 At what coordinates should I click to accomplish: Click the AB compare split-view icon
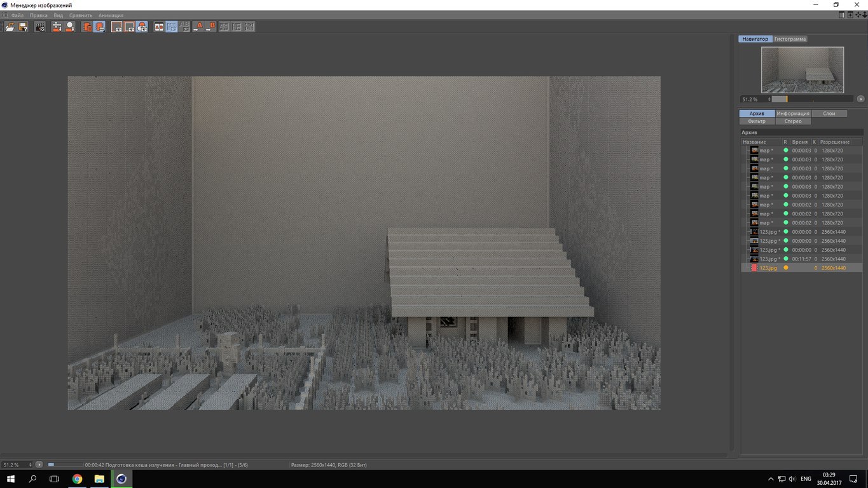(159, 27)
